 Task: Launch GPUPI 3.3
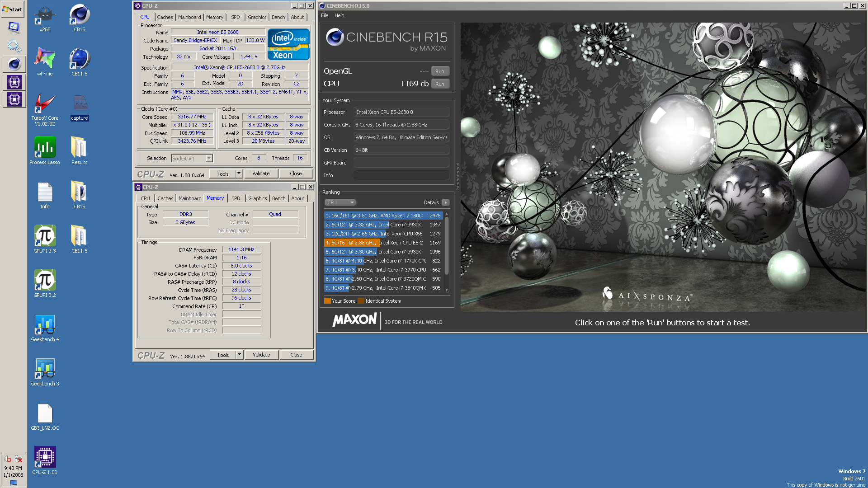point(45,239)
